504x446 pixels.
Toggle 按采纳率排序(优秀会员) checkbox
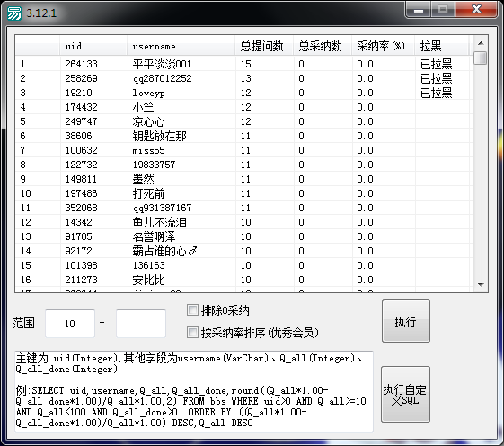coord(192,332)
